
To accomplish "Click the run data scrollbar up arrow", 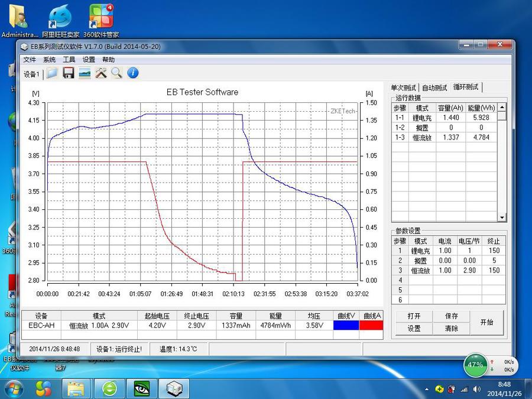I will click(x=502, y=107).
